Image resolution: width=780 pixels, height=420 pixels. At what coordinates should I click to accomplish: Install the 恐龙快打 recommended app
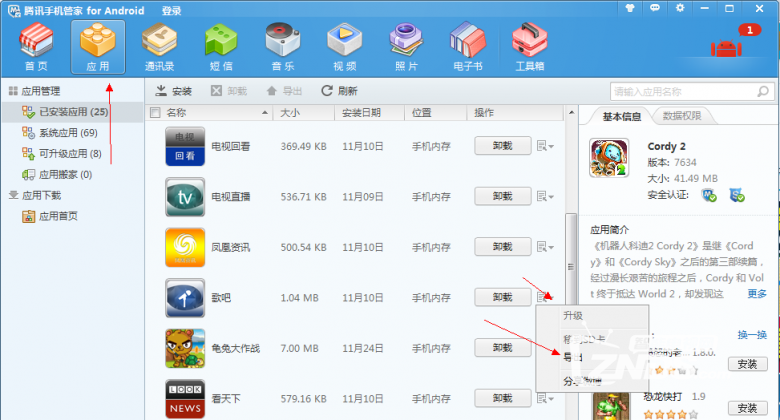748,408
